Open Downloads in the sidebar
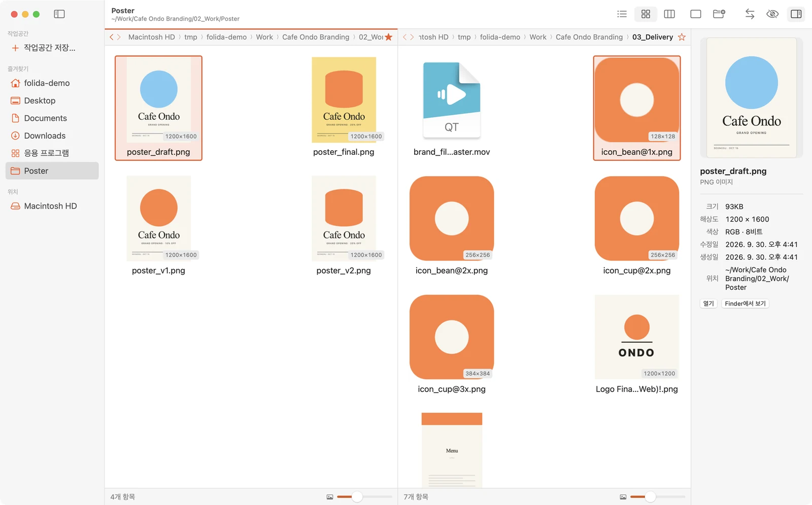 [x=52, y=136]
